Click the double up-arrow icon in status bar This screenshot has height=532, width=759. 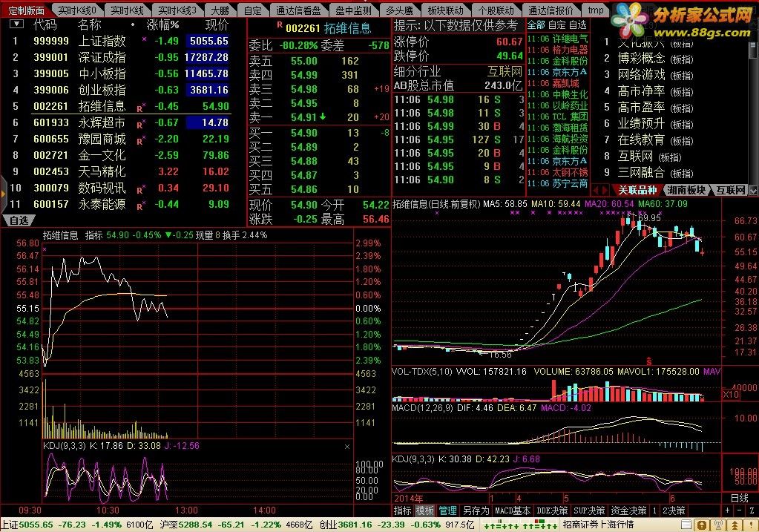point(735,525)
